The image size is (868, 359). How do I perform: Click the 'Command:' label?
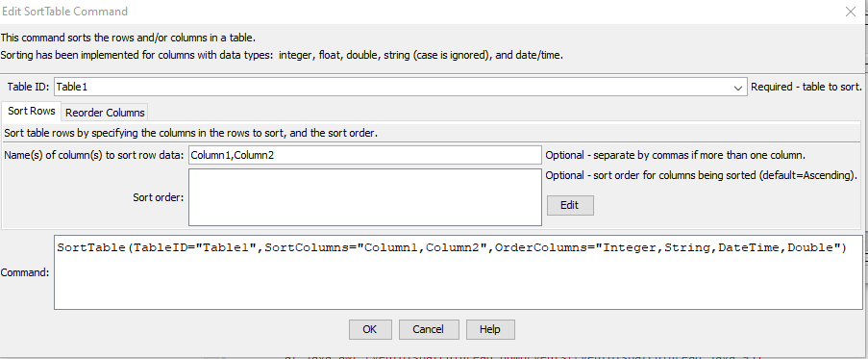(x=25, y=272)
